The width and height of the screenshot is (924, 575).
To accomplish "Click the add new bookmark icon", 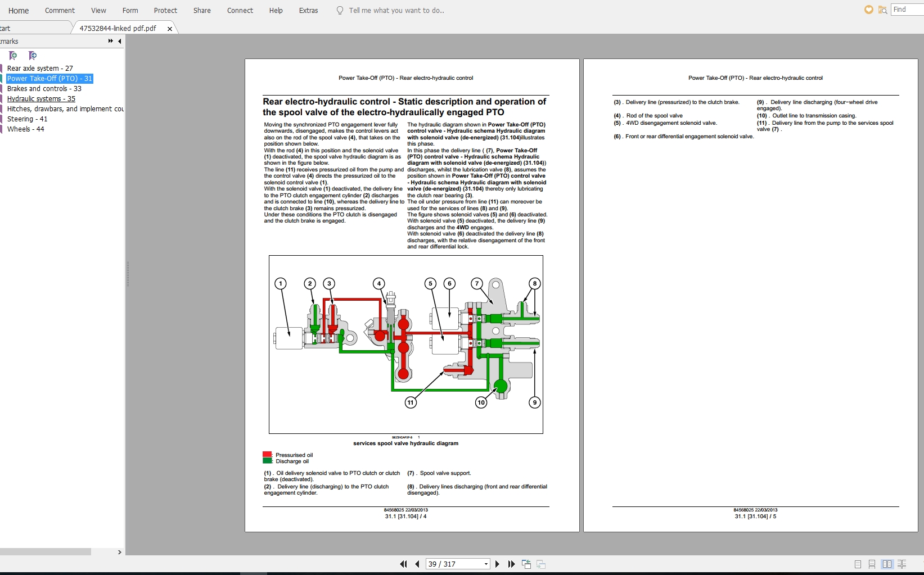I will pos(13,56).
